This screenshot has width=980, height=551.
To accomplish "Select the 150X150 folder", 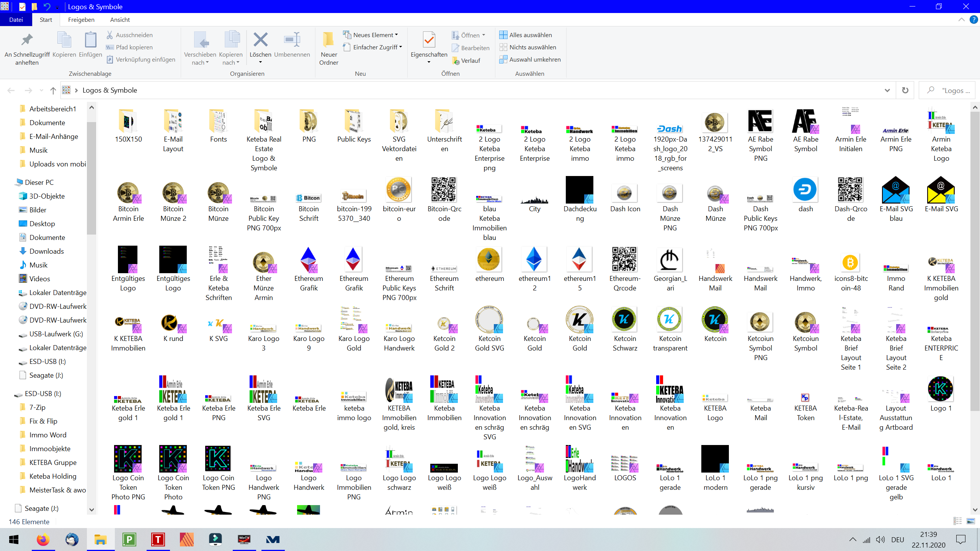I will [128, 127].
